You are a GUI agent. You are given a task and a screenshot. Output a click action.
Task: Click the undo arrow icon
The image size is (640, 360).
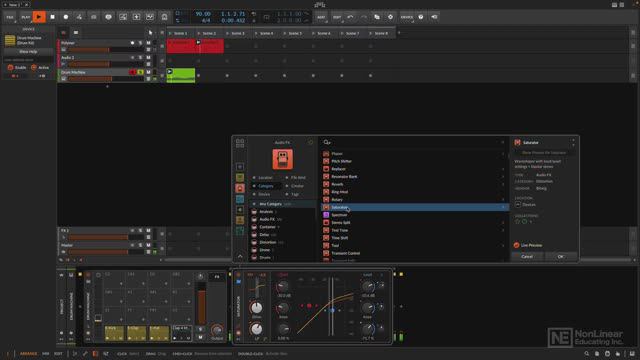point(350,17)
